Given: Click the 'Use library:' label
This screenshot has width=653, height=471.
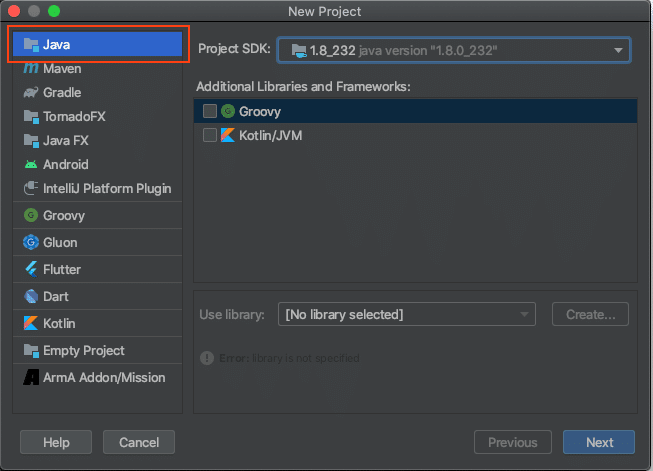Looking at the screenshot, I should (232, 314).
